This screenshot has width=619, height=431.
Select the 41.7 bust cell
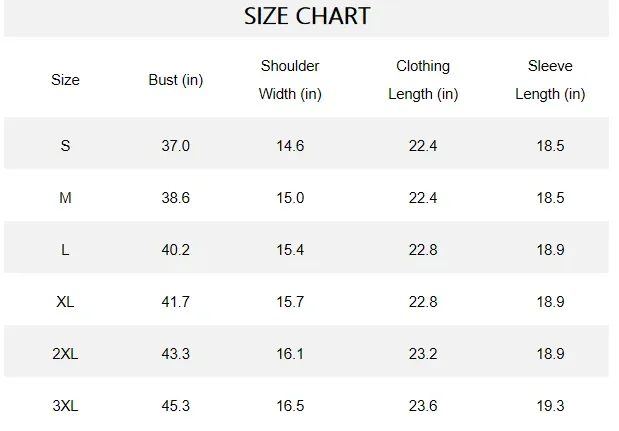[175, 302]
